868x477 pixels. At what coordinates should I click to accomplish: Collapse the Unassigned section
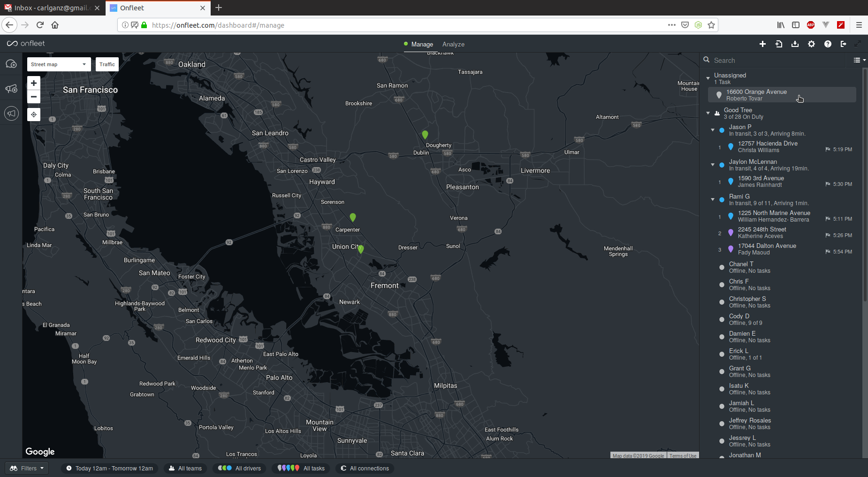tap(708, 78)
